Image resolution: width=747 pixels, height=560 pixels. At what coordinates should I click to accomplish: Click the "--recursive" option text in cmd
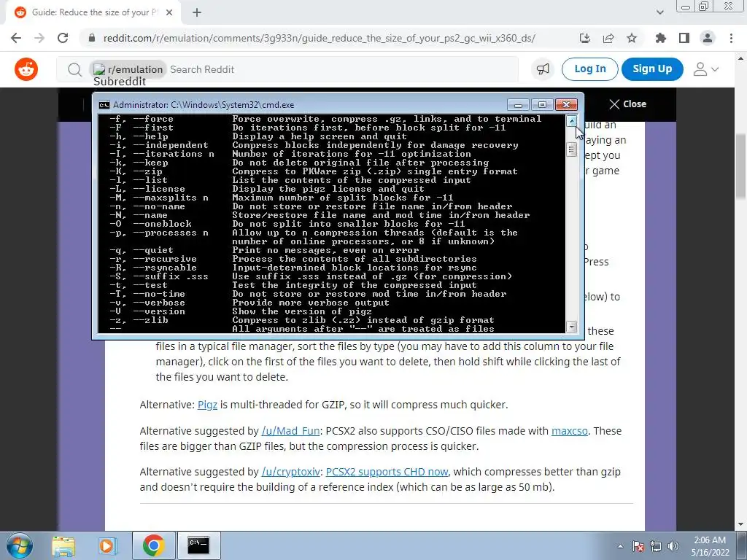coord(164,259)
